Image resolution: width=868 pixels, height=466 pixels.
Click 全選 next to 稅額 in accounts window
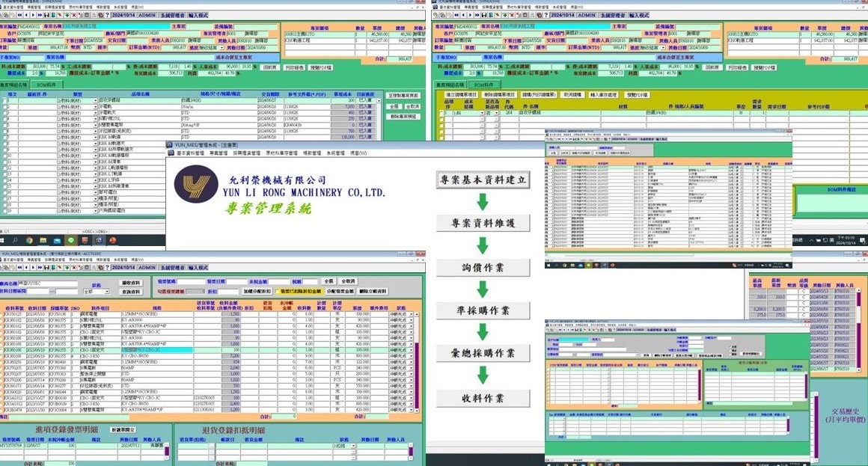[328, 282]
